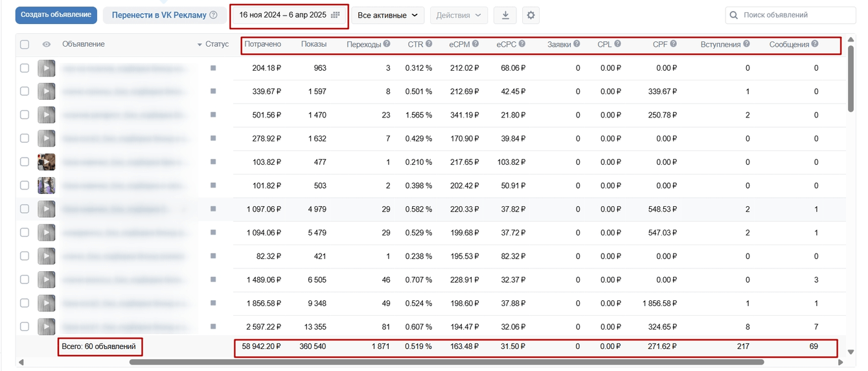Screen dimensions: 868x371
Task: Show help for the Сообщения column
Action: (x=815, y=44)
